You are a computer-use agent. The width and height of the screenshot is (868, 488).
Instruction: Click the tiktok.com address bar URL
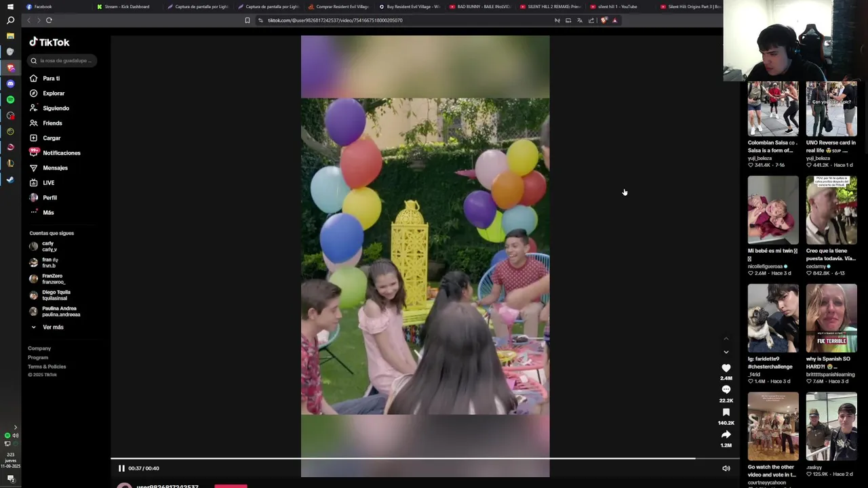click(x=335, y=20)
